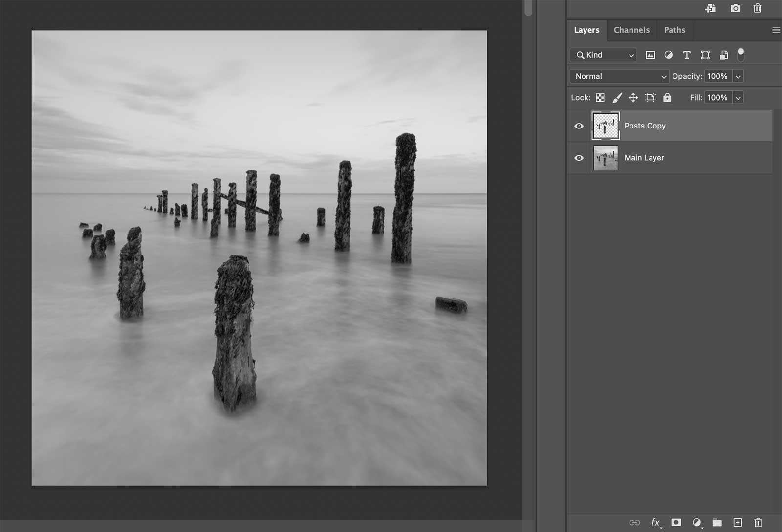Open the layer styles fx menu
The height and width of the screenshot is (532, 782).
pos(655,522)
